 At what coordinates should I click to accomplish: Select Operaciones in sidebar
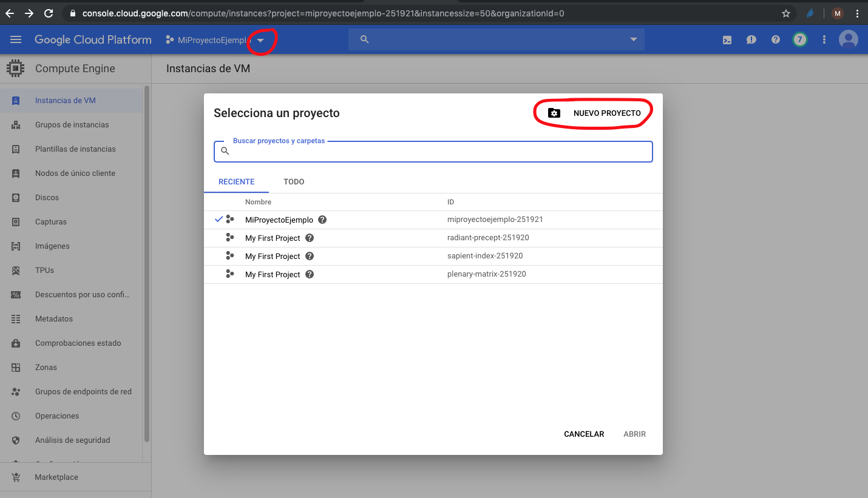click(72, 416)
